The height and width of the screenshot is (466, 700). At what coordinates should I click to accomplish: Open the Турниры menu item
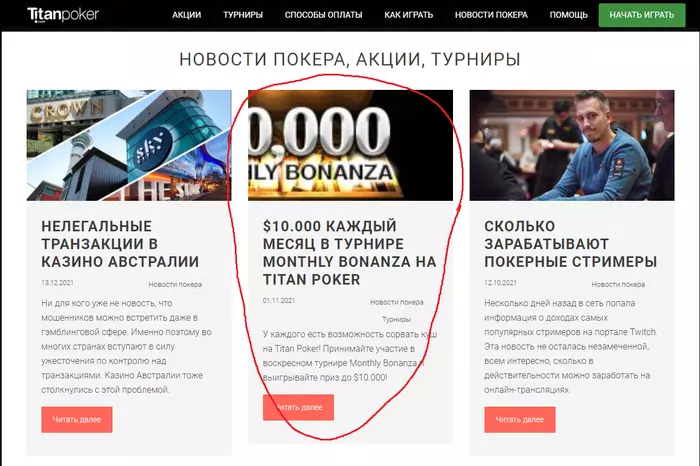(243, 15)
